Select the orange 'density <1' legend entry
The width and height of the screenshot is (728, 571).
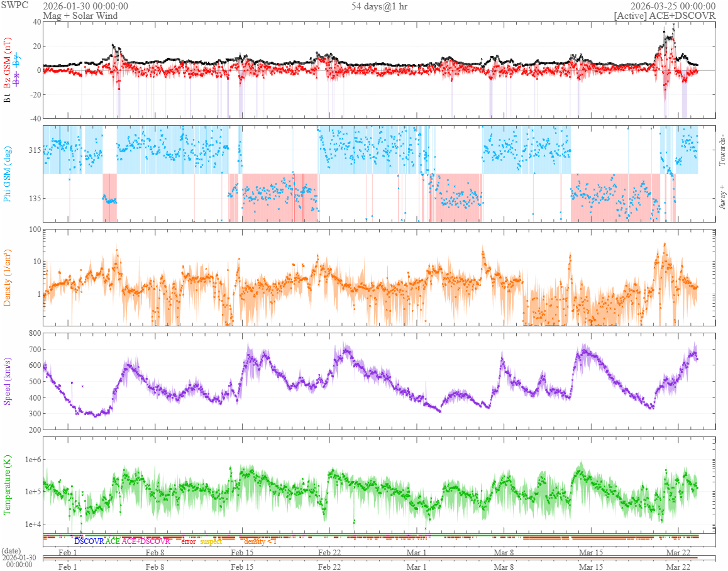click(x=260, y=541)
